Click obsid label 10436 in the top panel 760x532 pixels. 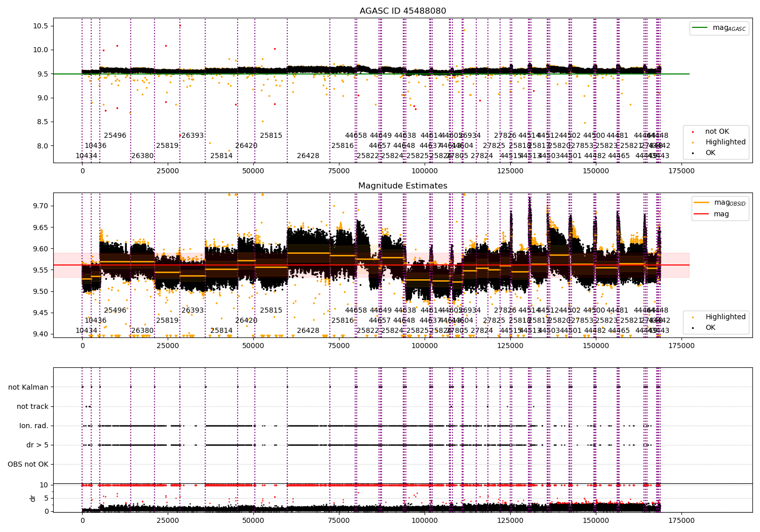click(x=96, y=146)
